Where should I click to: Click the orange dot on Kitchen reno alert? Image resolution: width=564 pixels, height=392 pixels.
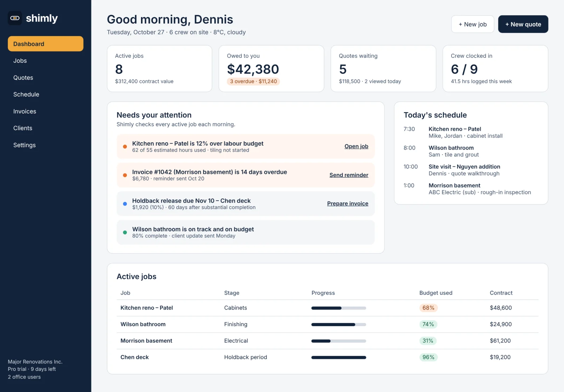point(125,147)
